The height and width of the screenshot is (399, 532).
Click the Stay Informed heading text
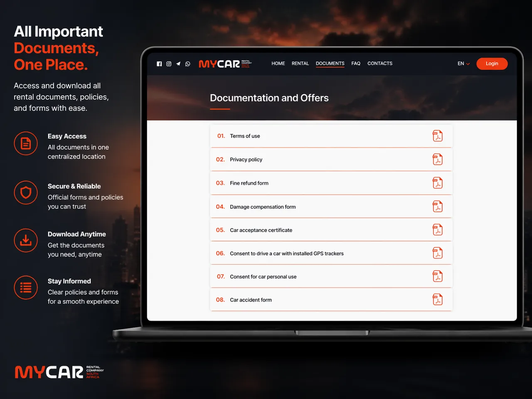(69, 281)
